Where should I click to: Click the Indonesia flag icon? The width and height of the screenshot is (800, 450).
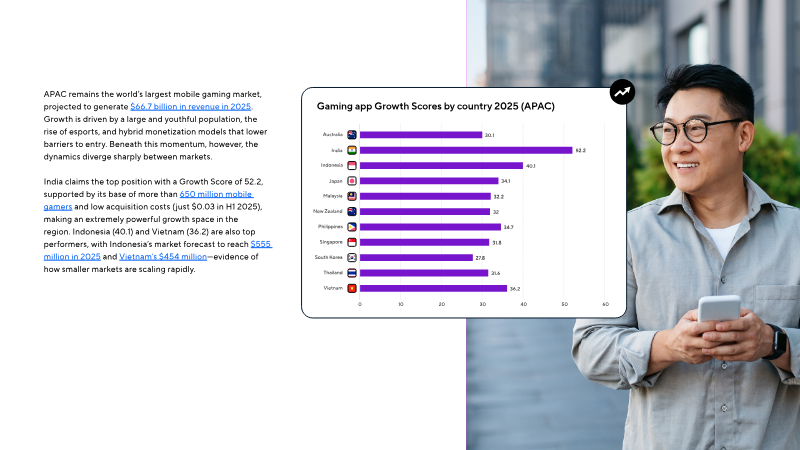pyautogui.click(x=352, y=165)
